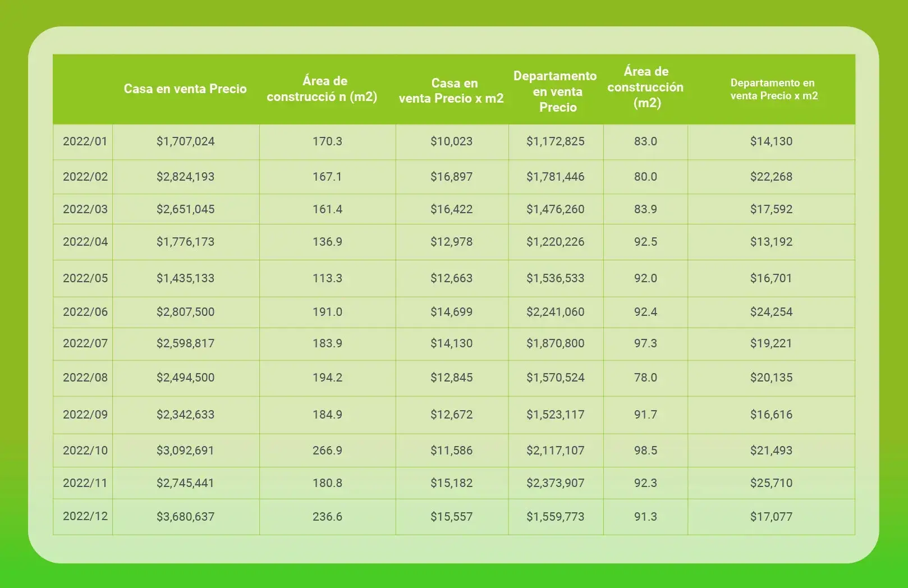The height and width of the screenshot is (588, 908).
Task: Click the $25,710 apartment price per m2
Action: point(771,483)
